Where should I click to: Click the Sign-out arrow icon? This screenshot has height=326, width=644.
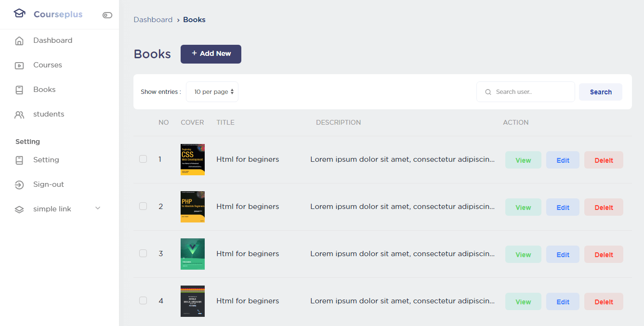[x=19, y=185]
